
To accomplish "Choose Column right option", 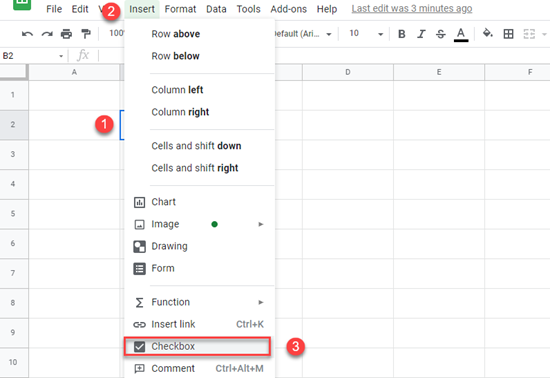I will [199, 112].
